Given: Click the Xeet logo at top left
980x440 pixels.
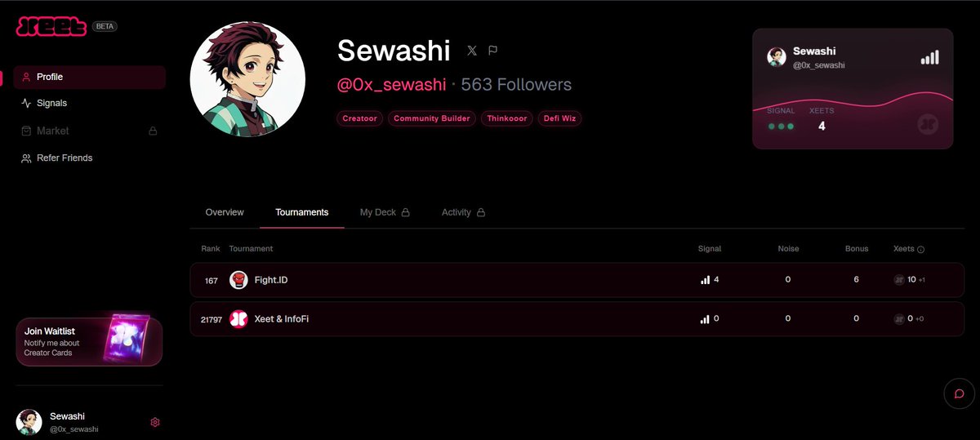Looking at the screenshot, I should tap(51, 26).
